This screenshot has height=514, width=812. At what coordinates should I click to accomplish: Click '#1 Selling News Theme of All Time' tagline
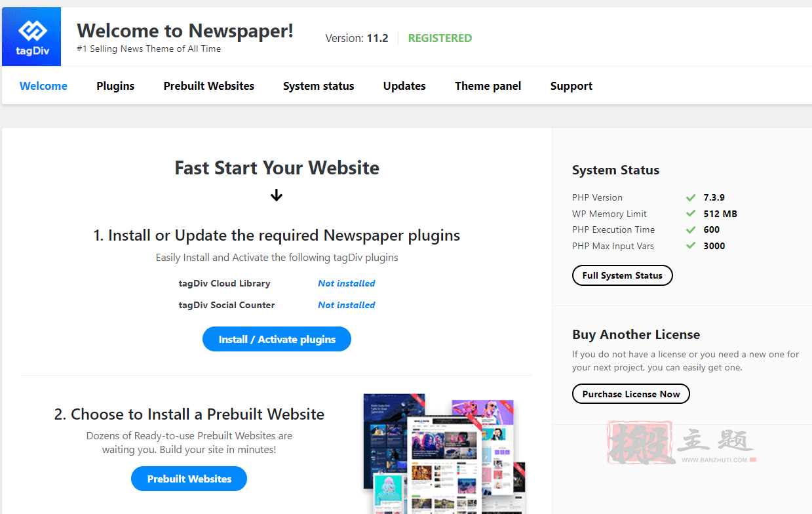pyautogui.click(x=149, y=49)
